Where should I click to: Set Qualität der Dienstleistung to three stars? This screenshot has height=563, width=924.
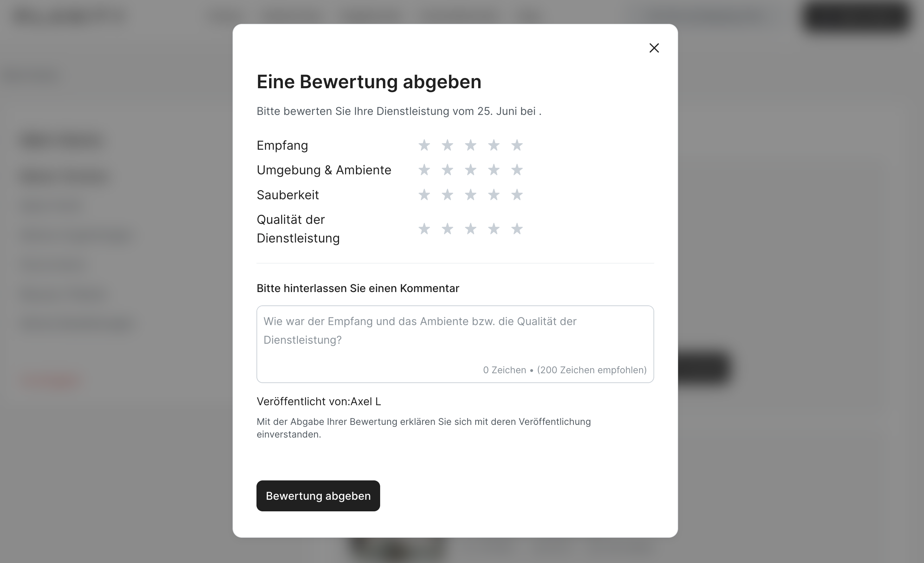[x=471, y=229]
